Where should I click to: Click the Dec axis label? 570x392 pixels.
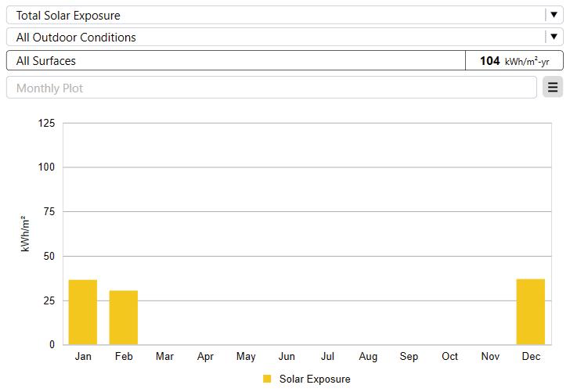(x=531, y=357)
